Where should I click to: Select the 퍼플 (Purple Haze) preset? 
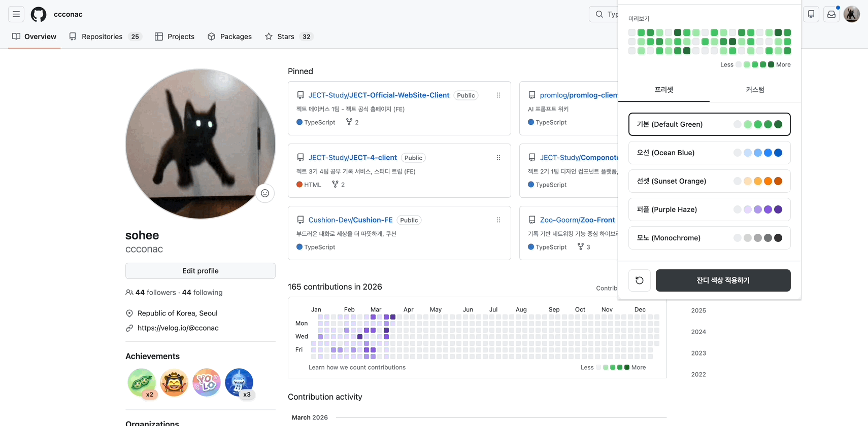pyautogui.click(x=710, y=209)
